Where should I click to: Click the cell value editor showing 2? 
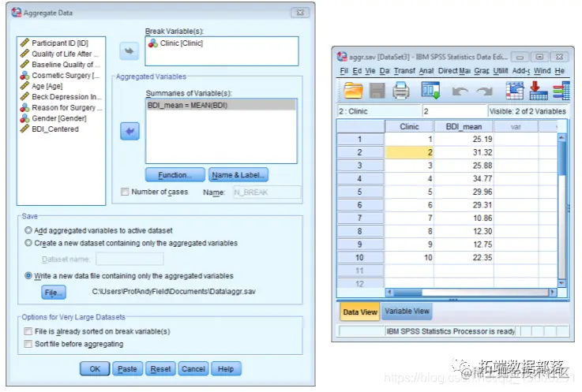tap(454, 111)
